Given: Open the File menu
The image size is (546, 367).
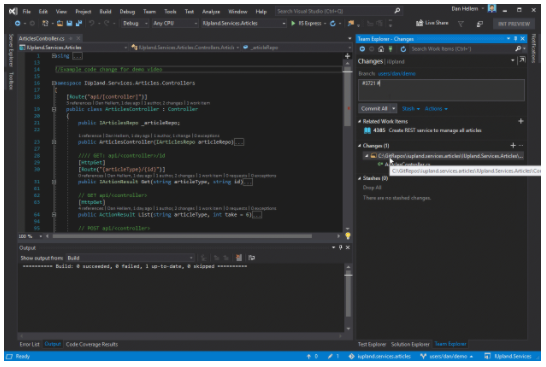Looking at the screenshot, I should tap(27, 11).
